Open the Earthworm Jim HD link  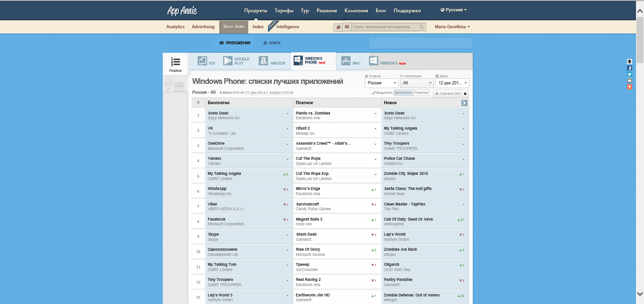(x=313, y=295)
